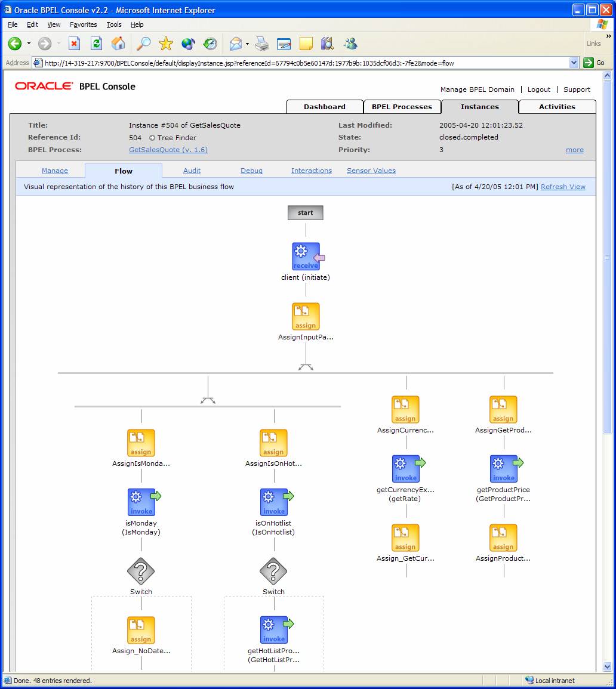Click the Go button beside address bar
Viewport: 616px width, 689px height.
coord(594,63)
